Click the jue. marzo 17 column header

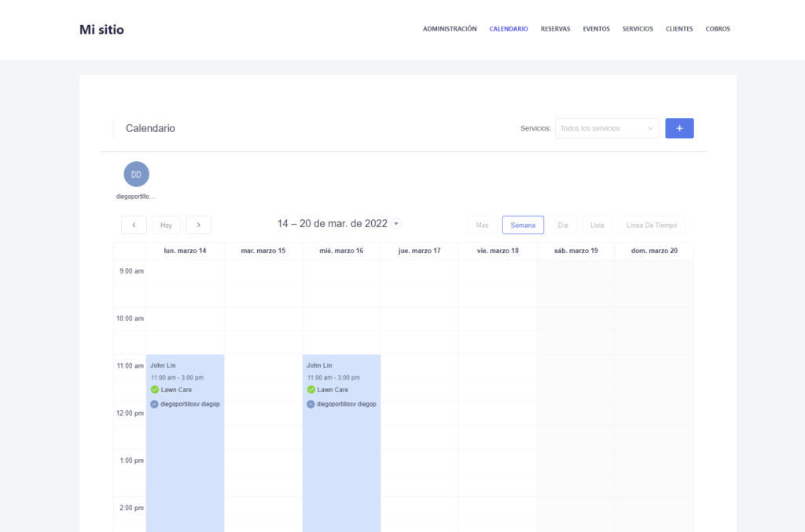pos(419,250)
